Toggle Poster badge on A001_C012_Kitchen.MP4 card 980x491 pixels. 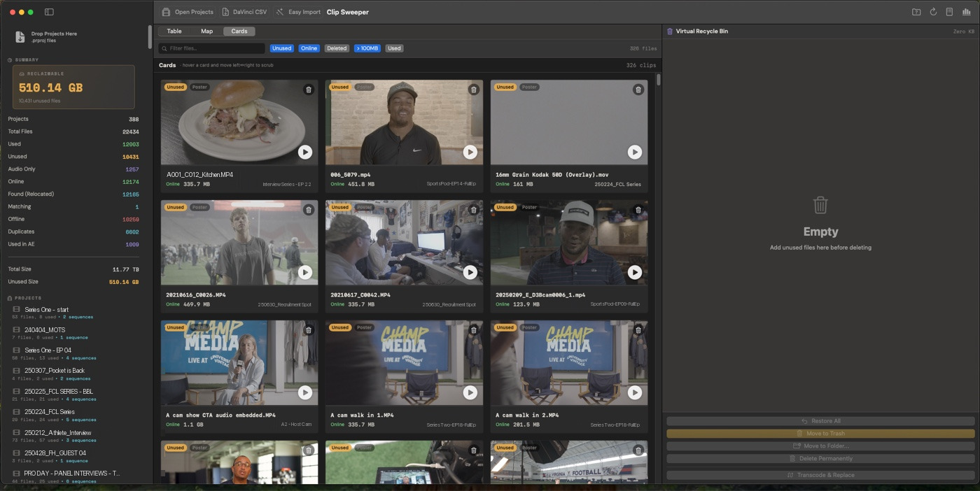199,87
